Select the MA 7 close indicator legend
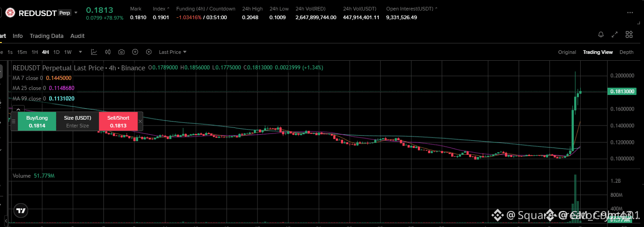Image resolution: width=644 pixels, height=227 pixels. tap(42, 78)
